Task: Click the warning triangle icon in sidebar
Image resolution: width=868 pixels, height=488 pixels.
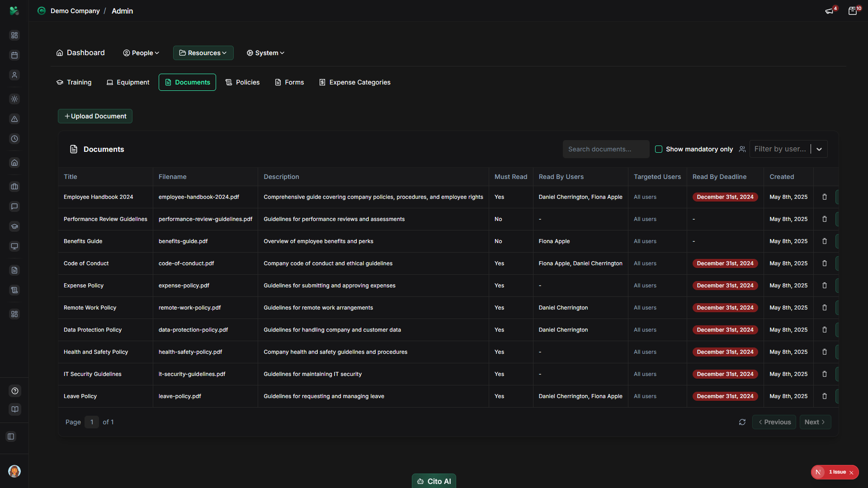Action: (14, 119)
